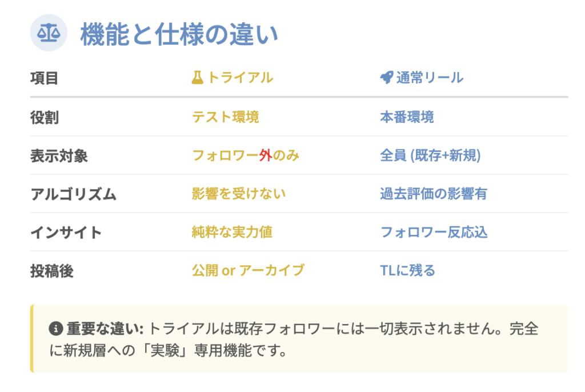Click the rocket icon next to 通常リール
The image size is (585, 392).
point(386,78)
